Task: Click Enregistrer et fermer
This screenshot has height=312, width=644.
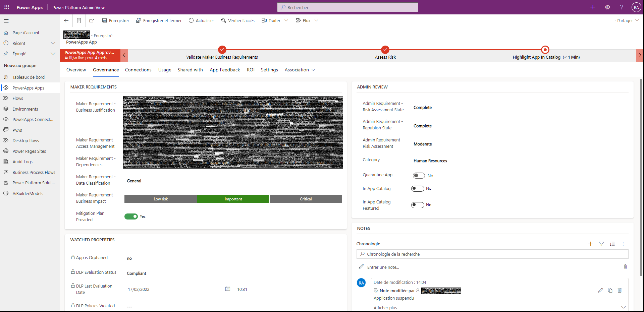Action: [x=159, y=20]
